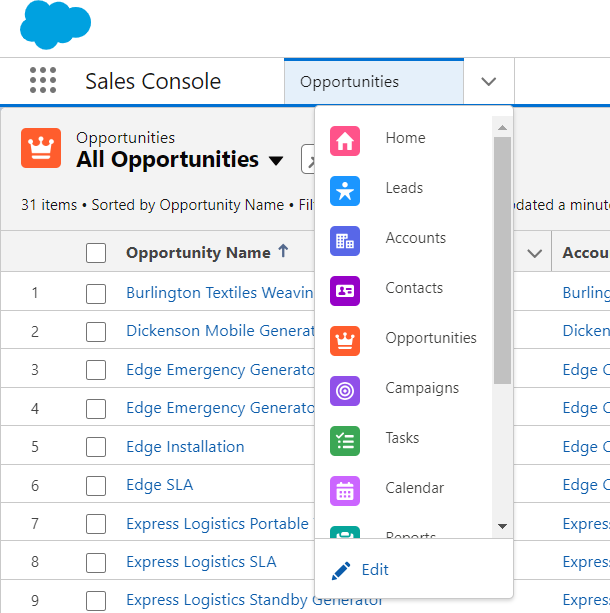Click the Account Name column header
The image size is (610, 613).
click(x=586, y=253)
